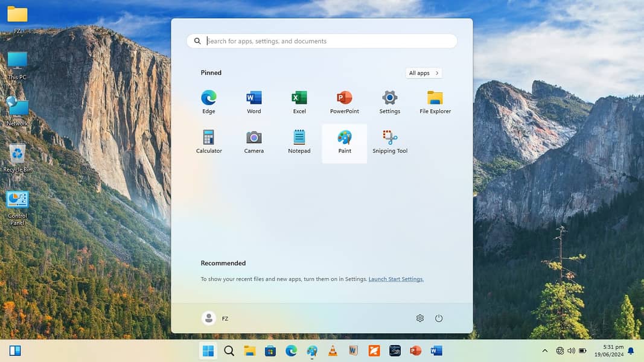Launch pinned Excel app
Viewport: 644px width, 362px height.
click(x=299, y=102)
